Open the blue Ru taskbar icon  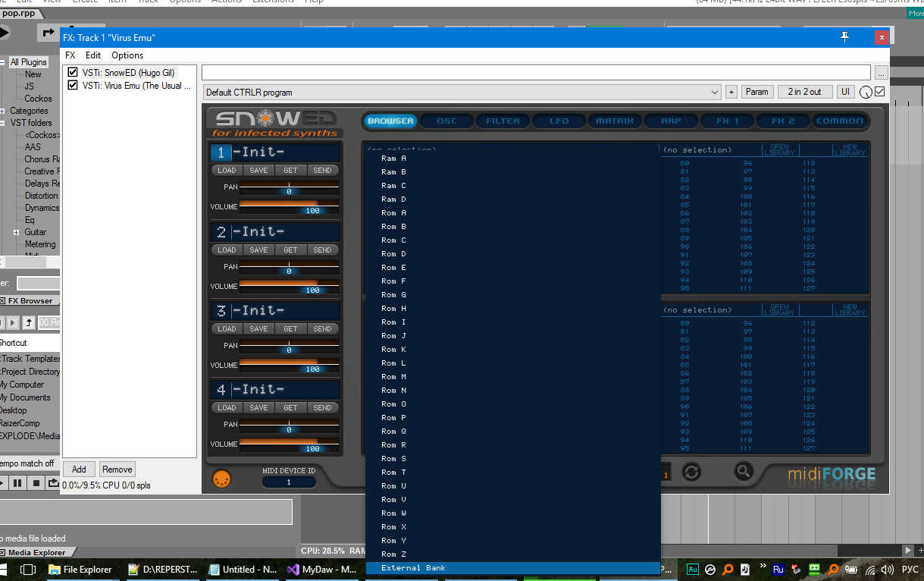pyautogui.click(x=778, y=569)
